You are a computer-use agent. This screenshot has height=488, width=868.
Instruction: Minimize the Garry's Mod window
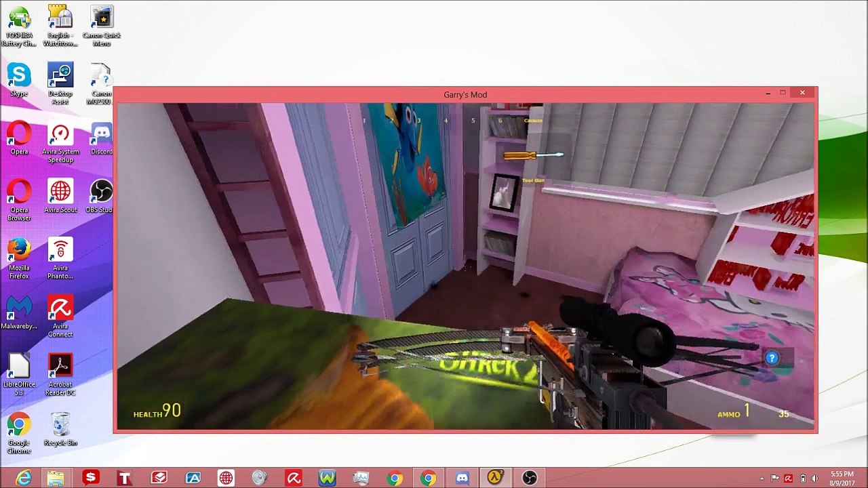click(x=768, y=93)
